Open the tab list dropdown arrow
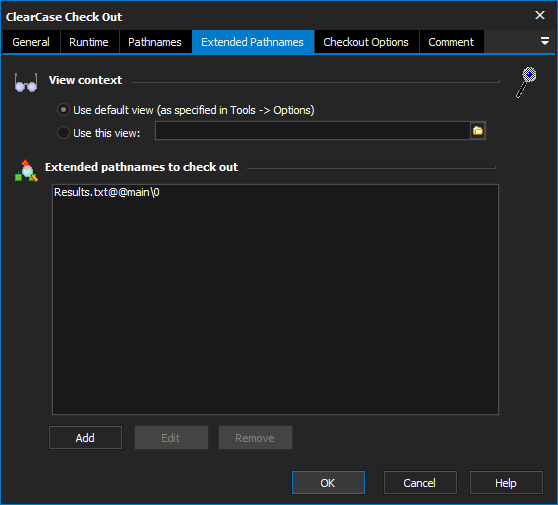This screenshot has width=558, height=505. (x=545, y=41)
